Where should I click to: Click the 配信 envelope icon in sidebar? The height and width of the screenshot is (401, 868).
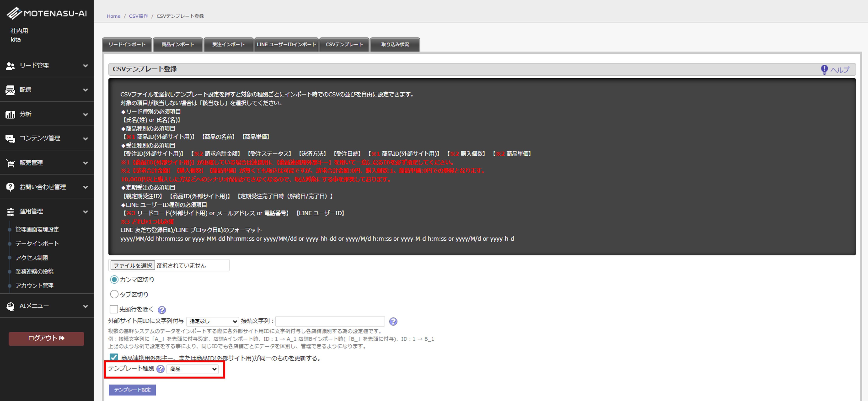tap(10, 90)
